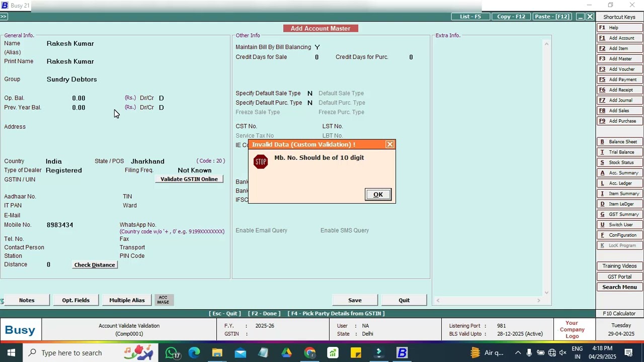This screenshot has width=644, height=362.
Task: Open GST Summary shortcut
Action: pos(619,215)
